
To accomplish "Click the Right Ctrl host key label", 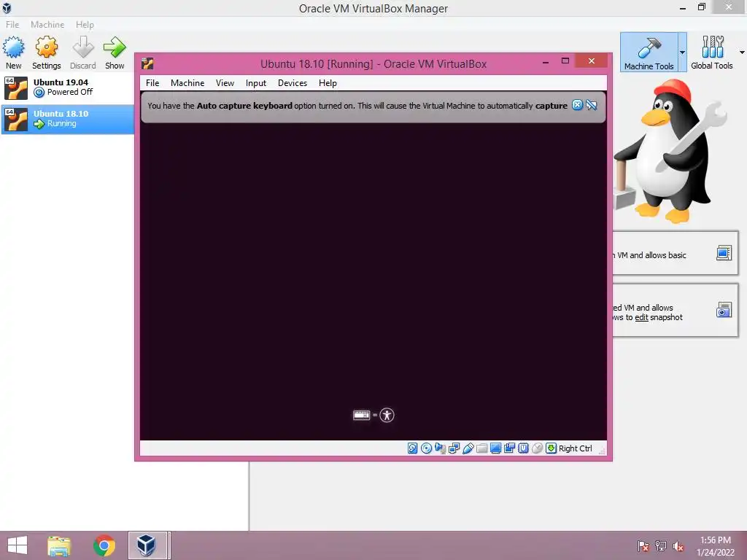I will (575, 448).
